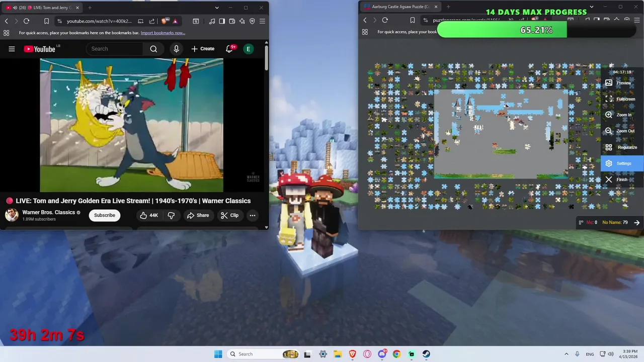Dislike the Tom and Jerry video
Image resolution: width=644 pixels, height=362 pixels.
171,215
